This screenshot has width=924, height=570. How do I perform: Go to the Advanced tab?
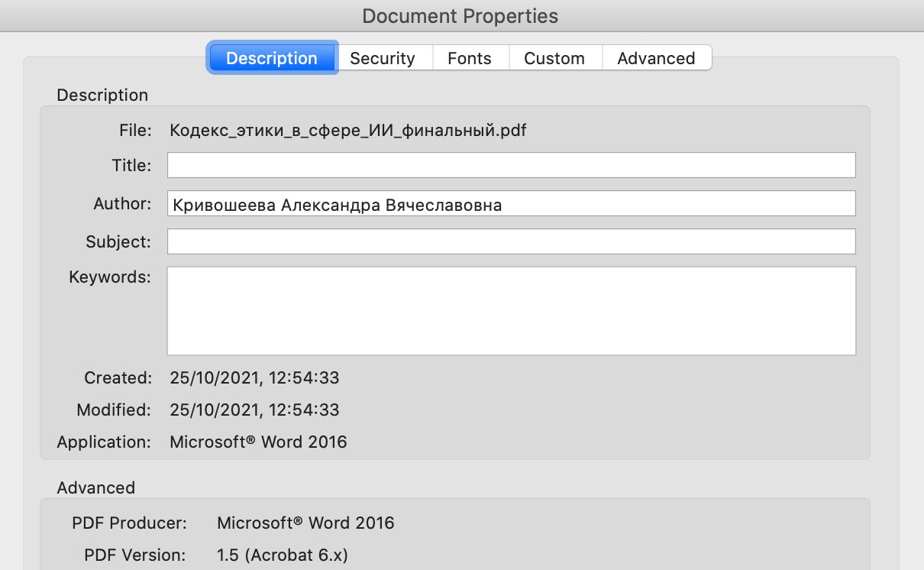tap(657, 58)
